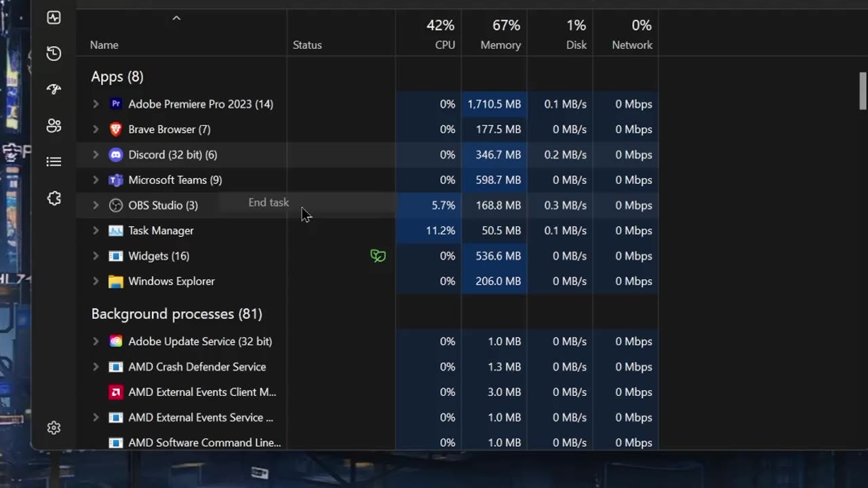
Task: Click AMD External Events Client icon
Action: coord(116,392)
